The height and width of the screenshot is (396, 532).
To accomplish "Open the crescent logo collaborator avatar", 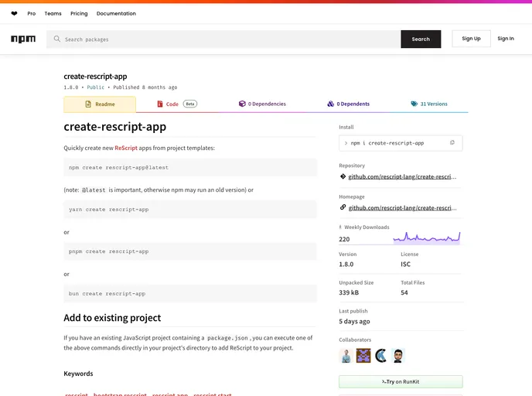I will pos(380,356).
